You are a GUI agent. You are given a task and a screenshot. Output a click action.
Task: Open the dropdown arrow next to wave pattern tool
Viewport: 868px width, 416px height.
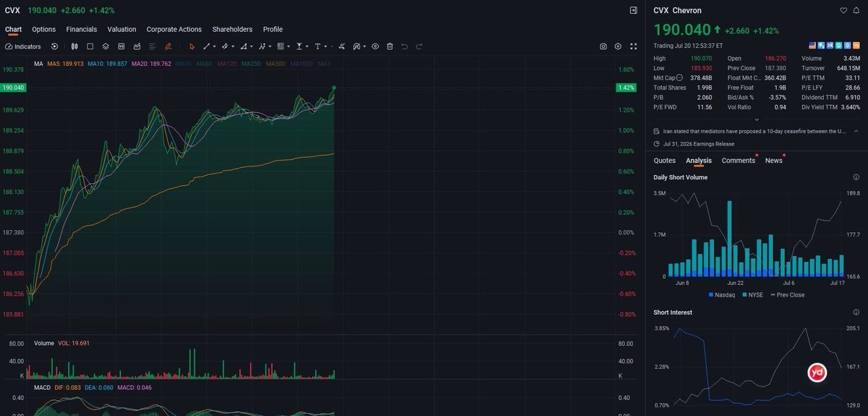coord(270,46)
